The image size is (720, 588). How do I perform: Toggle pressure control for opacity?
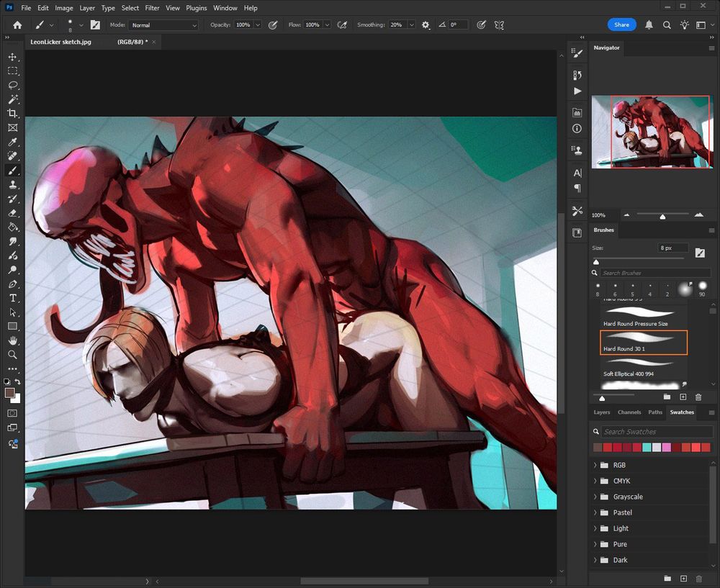pos(273,24)
